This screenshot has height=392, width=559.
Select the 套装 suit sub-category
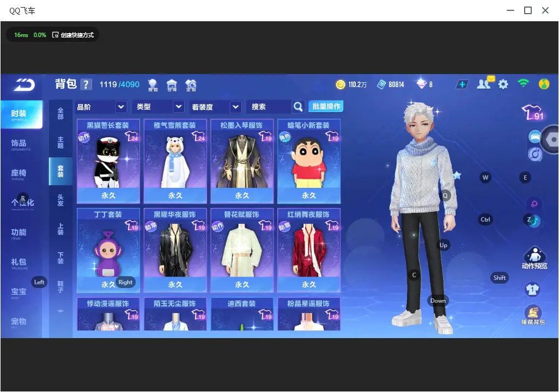tap(60, 171)
